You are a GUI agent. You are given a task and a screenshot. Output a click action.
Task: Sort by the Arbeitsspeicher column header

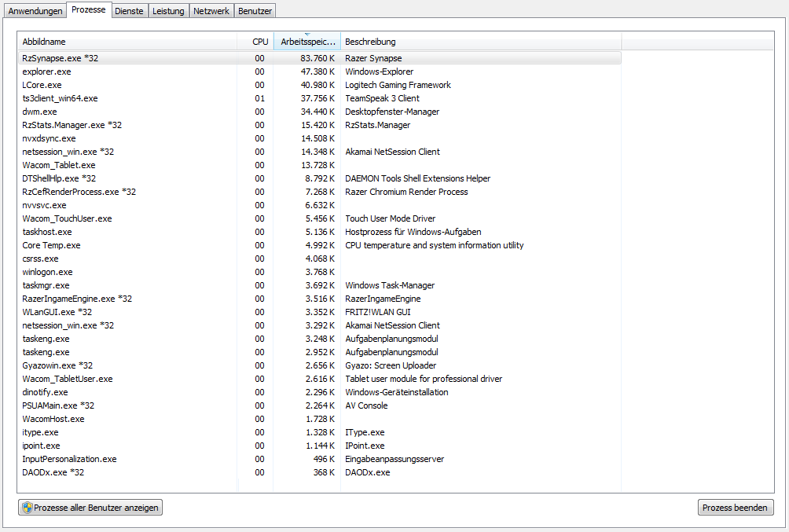pos(307,42)
